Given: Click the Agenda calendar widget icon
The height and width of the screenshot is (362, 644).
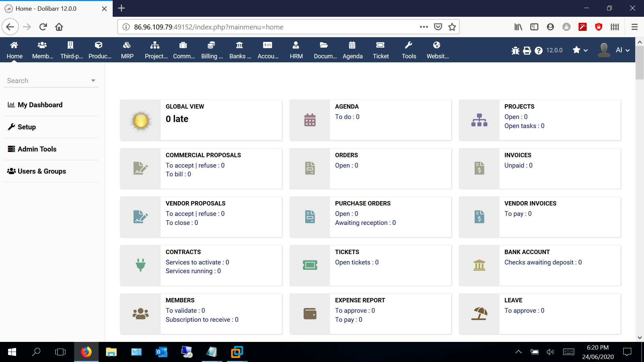Looking at the screenshot, I should click(310, 120).
